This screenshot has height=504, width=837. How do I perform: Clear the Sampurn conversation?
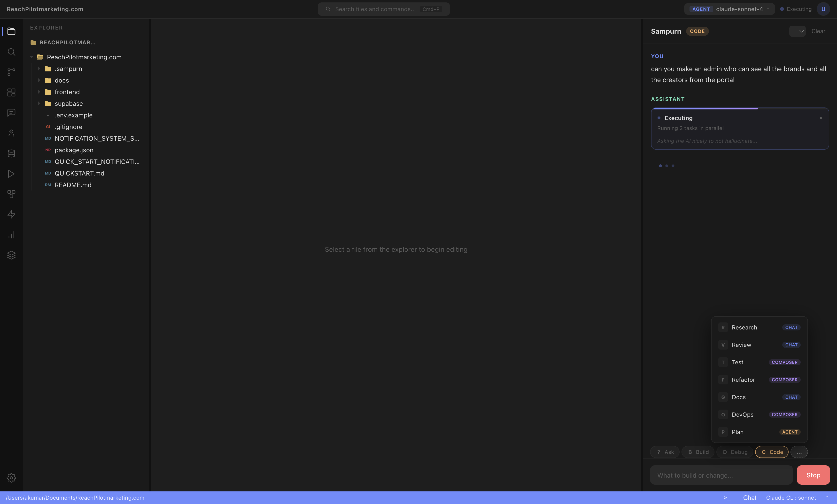818,31
